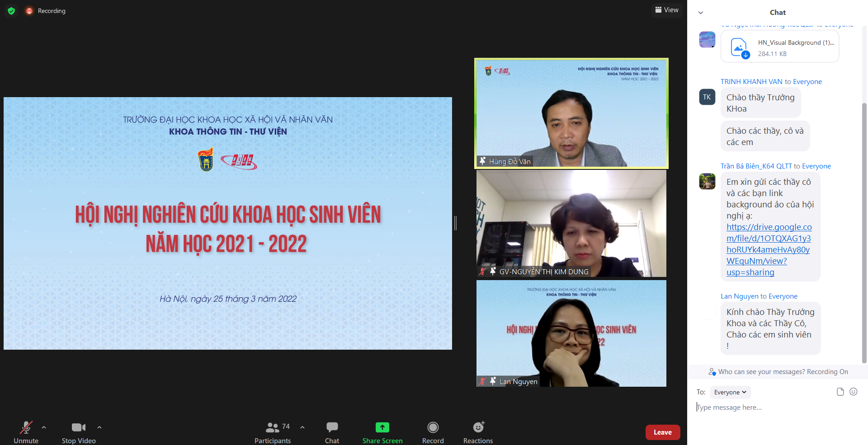The image size is (868, 445).
Task: Open the Participants panel
Action: coord(273,432)
